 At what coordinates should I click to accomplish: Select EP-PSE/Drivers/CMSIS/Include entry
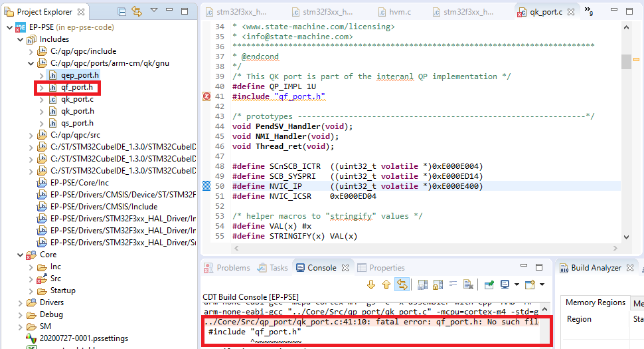point(104,206)
